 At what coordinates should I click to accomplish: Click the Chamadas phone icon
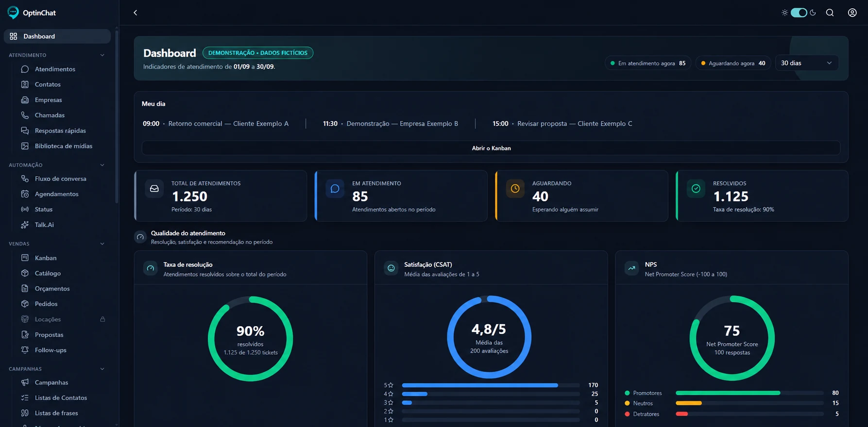pyautogui.click(x=25, y=115)
